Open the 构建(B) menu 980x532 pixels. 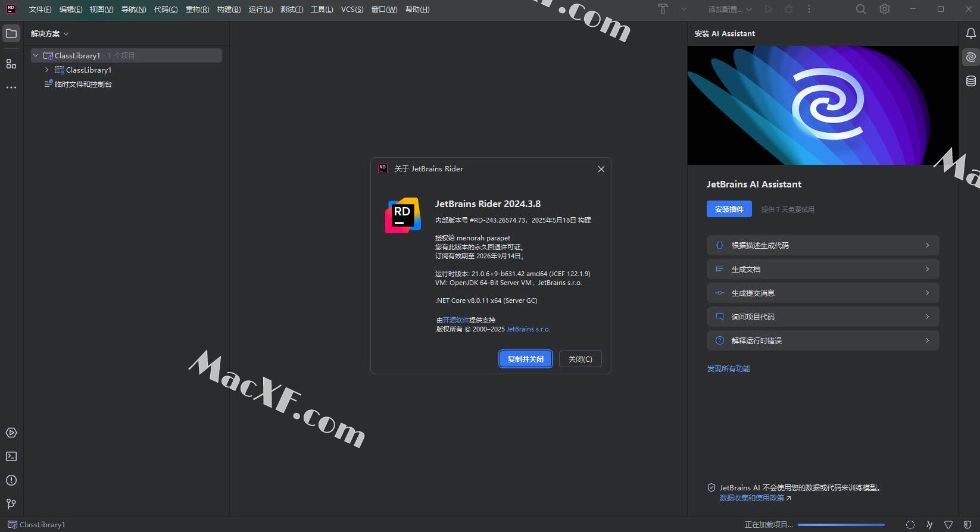229,10
